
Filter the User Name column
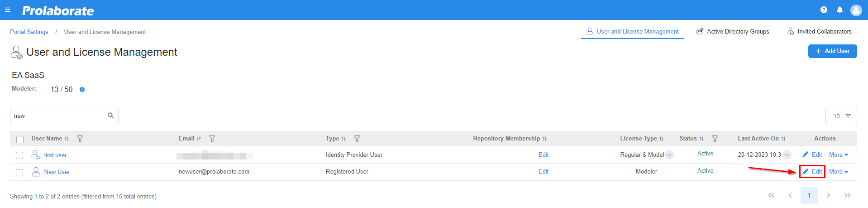point(80,139)
